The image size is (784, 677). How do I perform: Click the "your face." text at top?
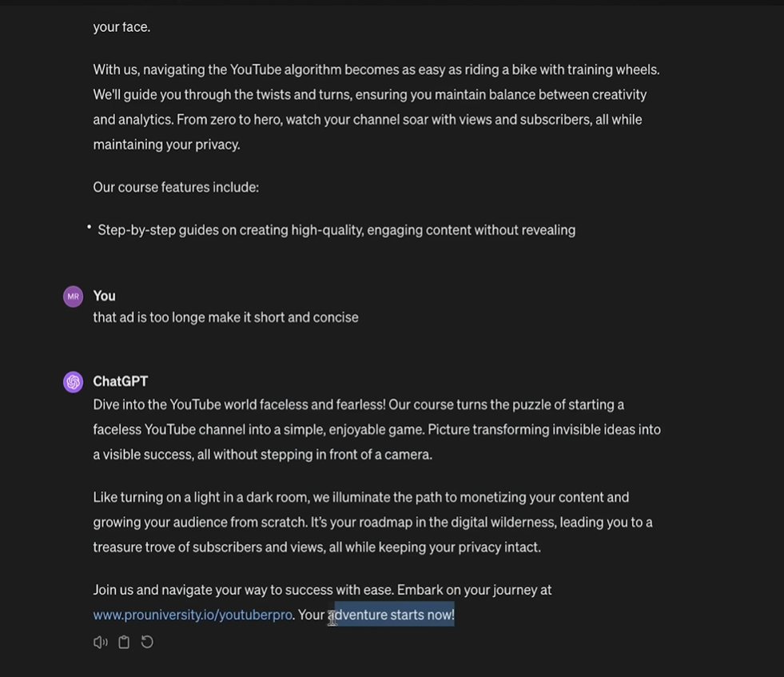pos(121,27)
